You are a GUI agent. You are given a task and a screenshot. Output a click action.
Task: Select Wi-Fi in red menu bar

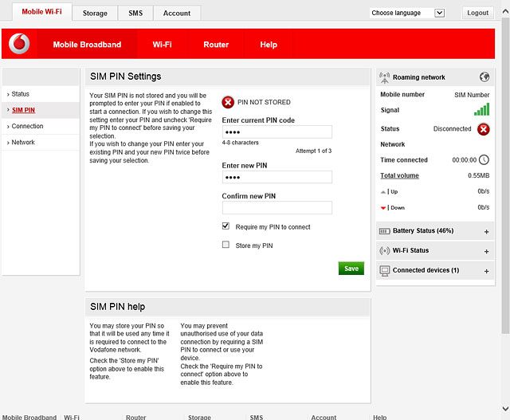[162, 45]
